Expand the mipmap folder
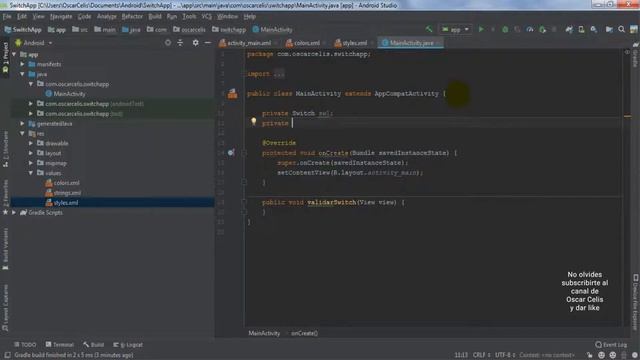640x360 pixels. coord(31,163)
